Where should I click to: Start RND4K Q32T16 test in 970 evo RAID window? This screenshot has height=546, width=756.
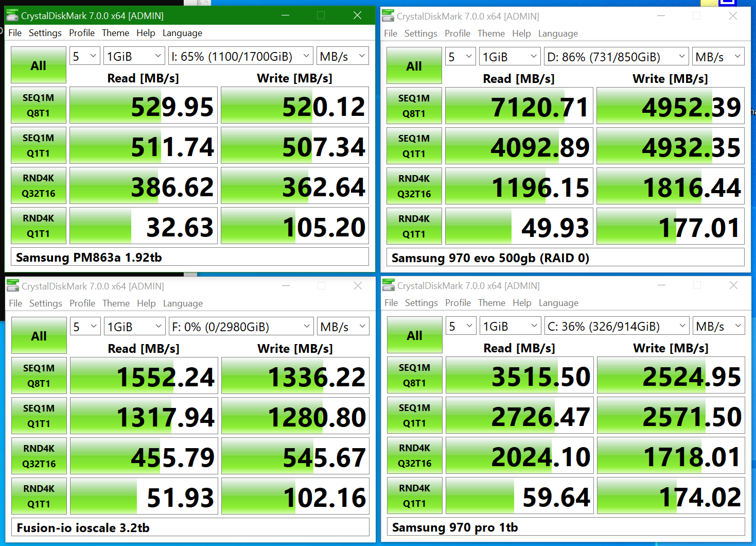pos(414,186)
